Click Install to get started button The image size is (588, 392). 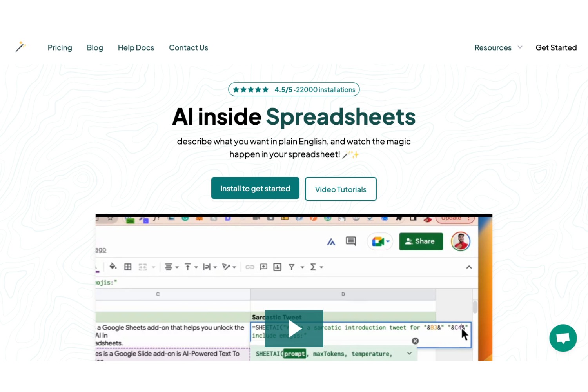255,189
